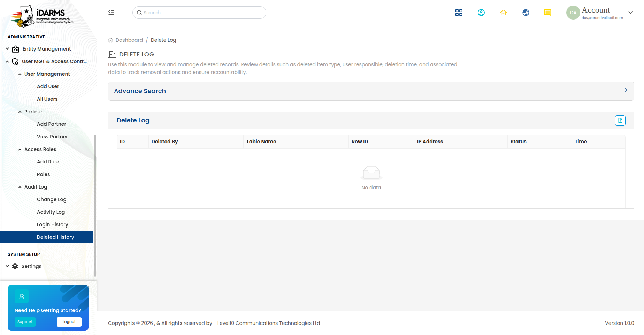Open Add Role menu item

click(x=48, y=162)
